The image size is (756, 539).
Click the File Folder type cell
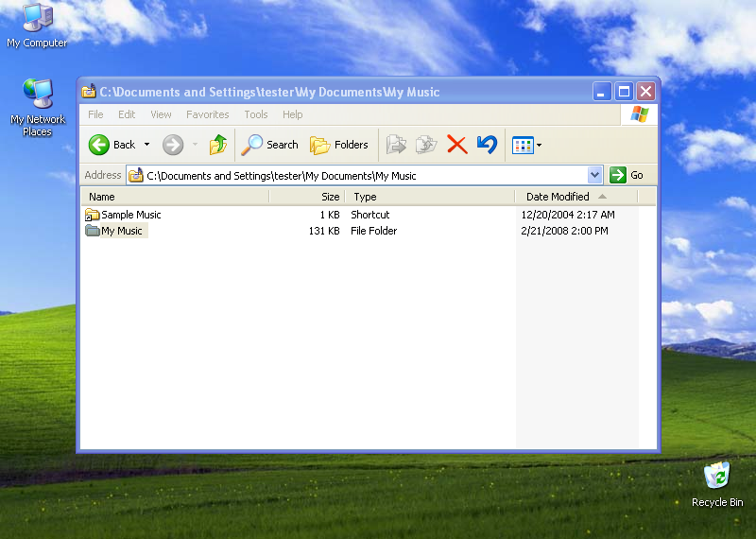[x=373, y=231]
